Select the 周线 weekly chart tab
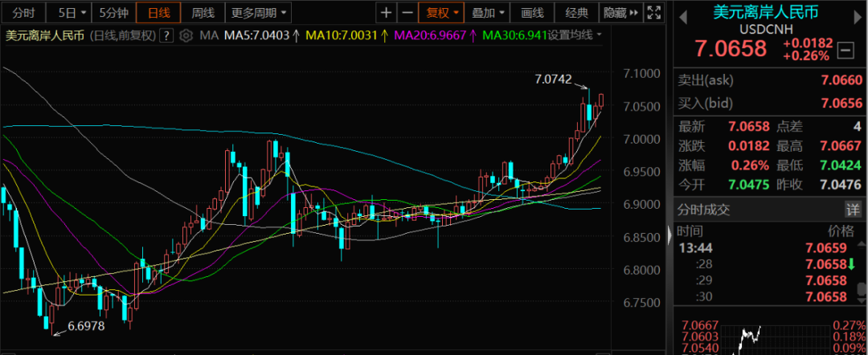This screenshot has width=868, height=355. point(203,13)
